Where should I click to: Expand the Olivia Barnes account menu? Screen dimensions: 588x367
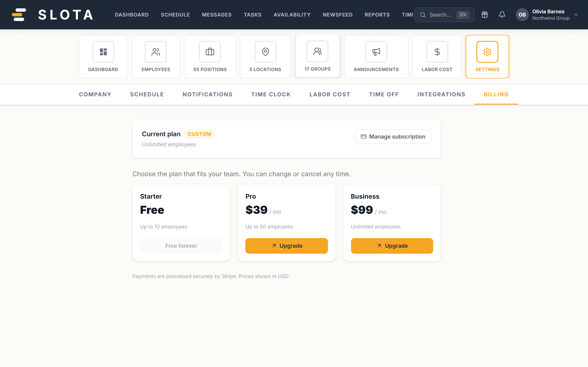click(576, 14)
